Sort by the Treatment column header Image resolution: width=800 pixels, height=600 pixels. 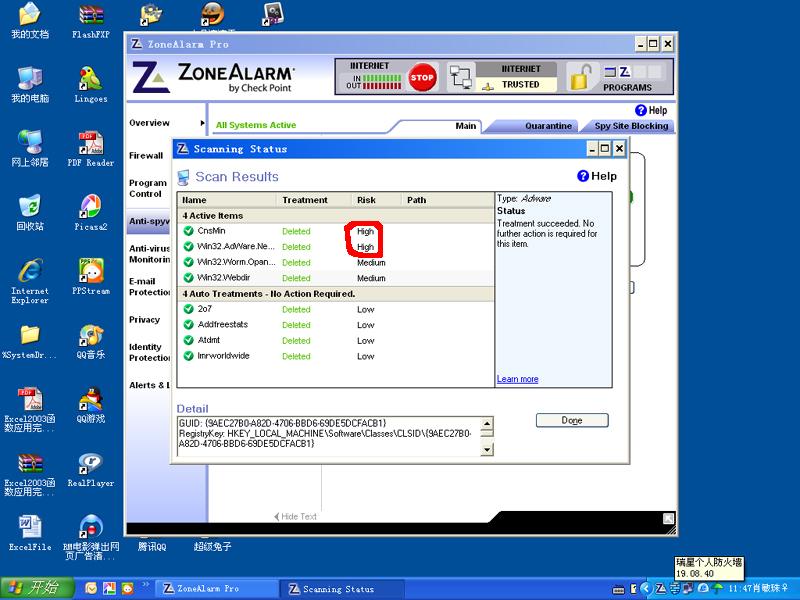[x=313, y=200]
